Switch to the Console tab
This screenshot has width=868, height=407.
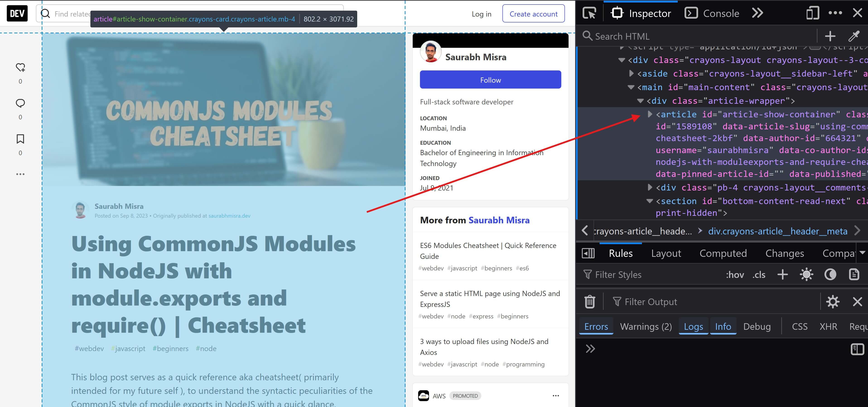(712, 13)
